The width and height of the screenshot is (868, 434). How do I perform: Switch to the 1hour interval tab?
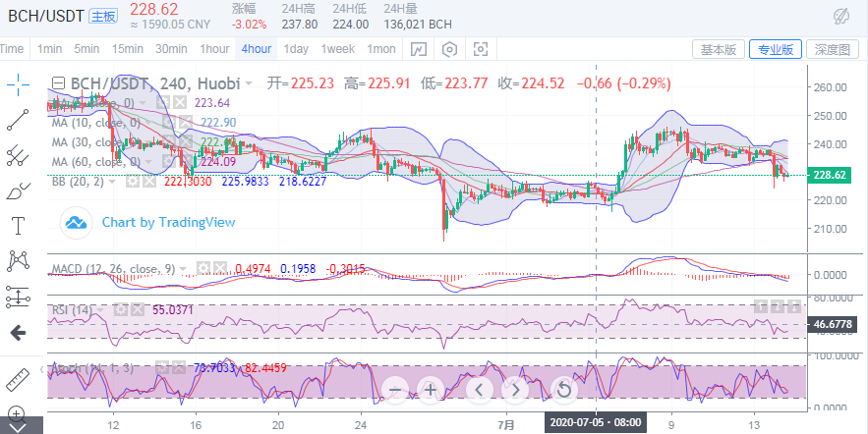pos(214,49)
